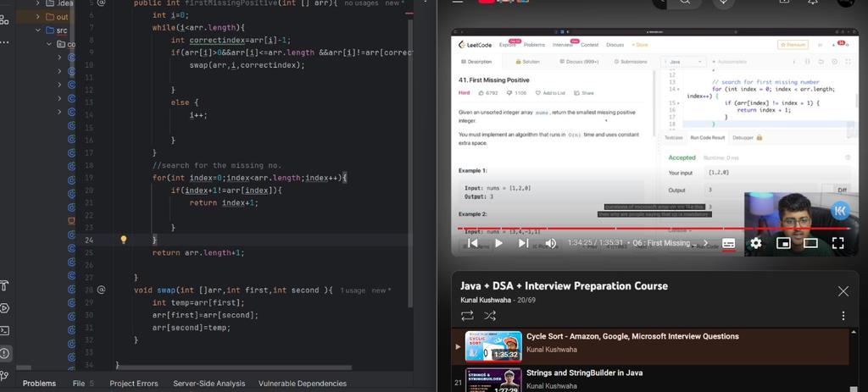Screen dimensions: 868x392
Task: Toggle theater mode view
Action: click(810, 243)
